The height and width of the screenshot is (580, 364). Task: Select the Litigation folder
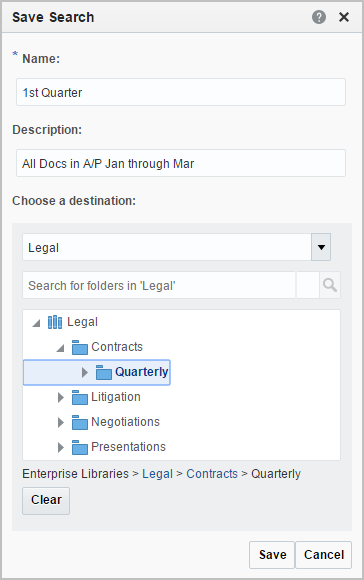[x=116, y=397]
